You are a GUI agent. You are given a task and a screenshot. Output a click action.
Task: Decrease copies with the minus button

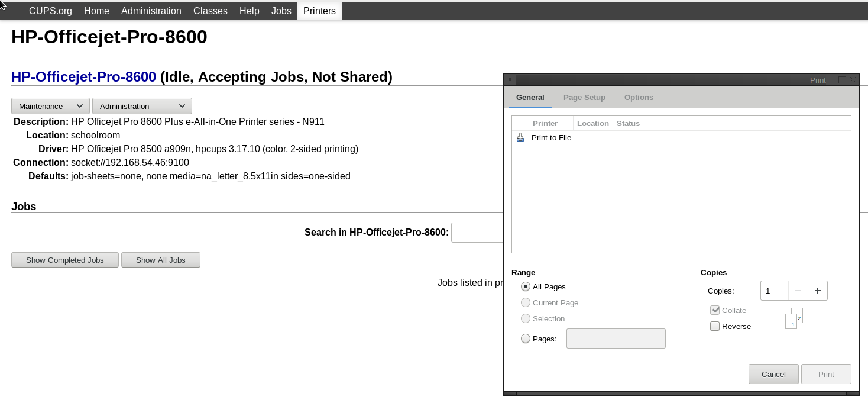pyautogui.click(x=798, y=291)
